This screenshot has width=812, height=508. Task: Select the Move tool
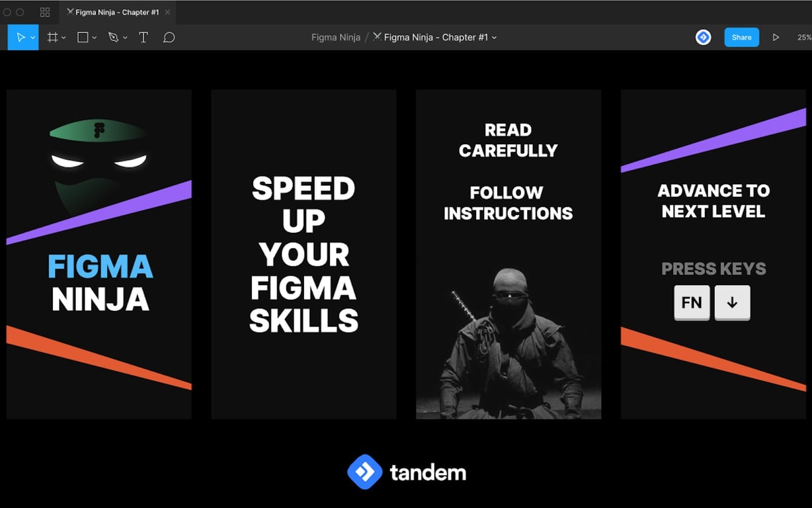pos(20,38)
